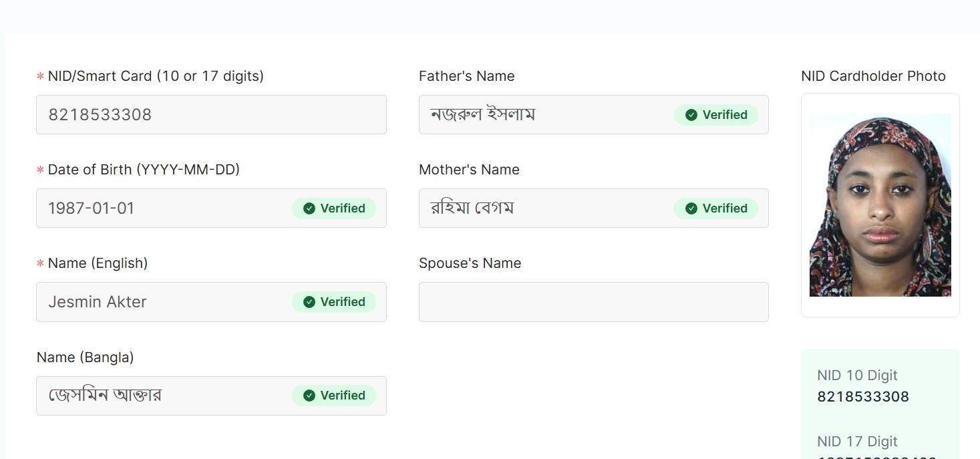Viewport: 980px width, 459px height.
Task: Click the NID 10 Digit number 8218533308
Action: (x=863, y=397)
